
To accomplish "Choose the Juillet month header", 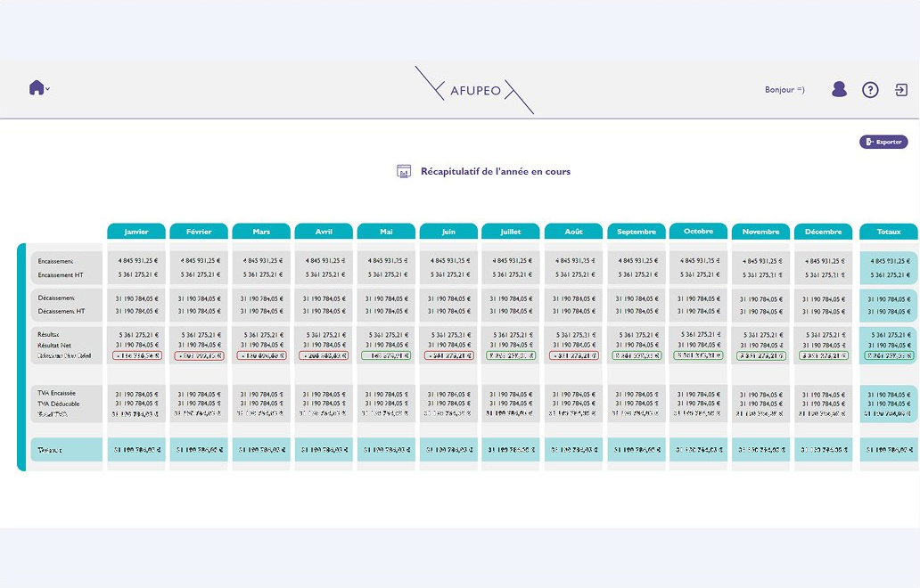I will pyautogui.click(x=511, y=232).
